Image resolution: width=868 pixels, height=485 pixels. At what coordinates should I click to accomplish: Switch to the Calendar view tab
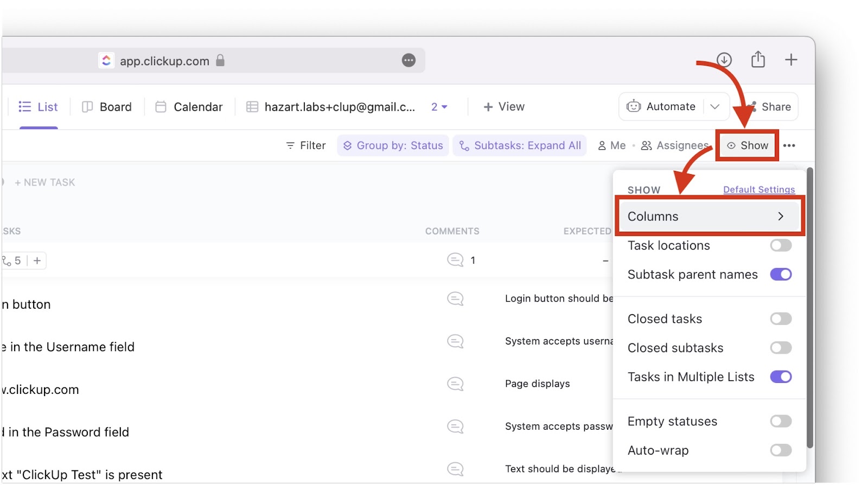pos(189,107)
